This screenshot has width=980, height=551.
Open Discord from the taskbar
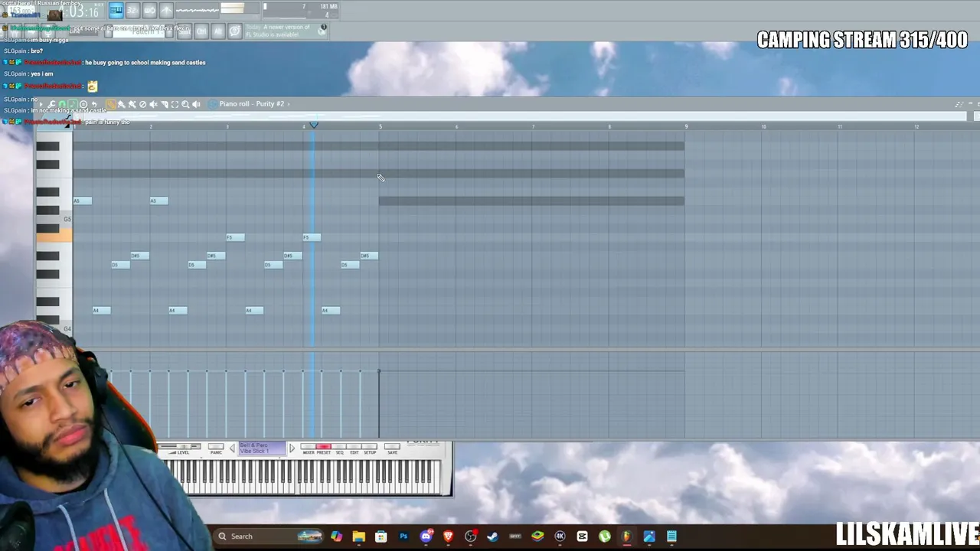426,536
